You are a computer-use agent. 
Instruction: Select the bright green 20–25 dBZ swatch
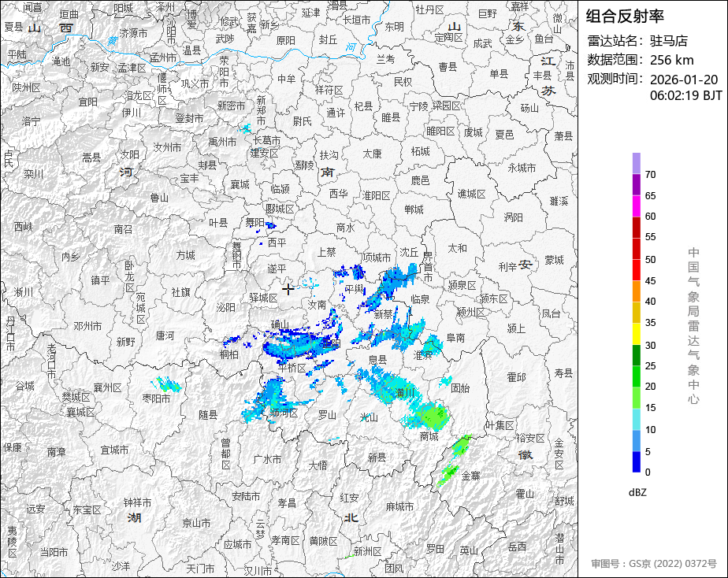(636, 376)
